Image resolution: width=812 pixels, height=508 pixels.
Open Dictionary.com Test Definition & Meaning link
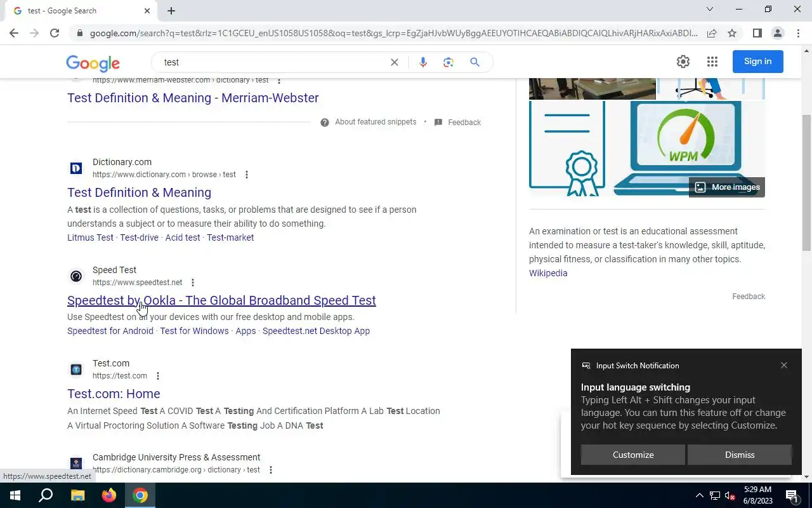point(139,192)
